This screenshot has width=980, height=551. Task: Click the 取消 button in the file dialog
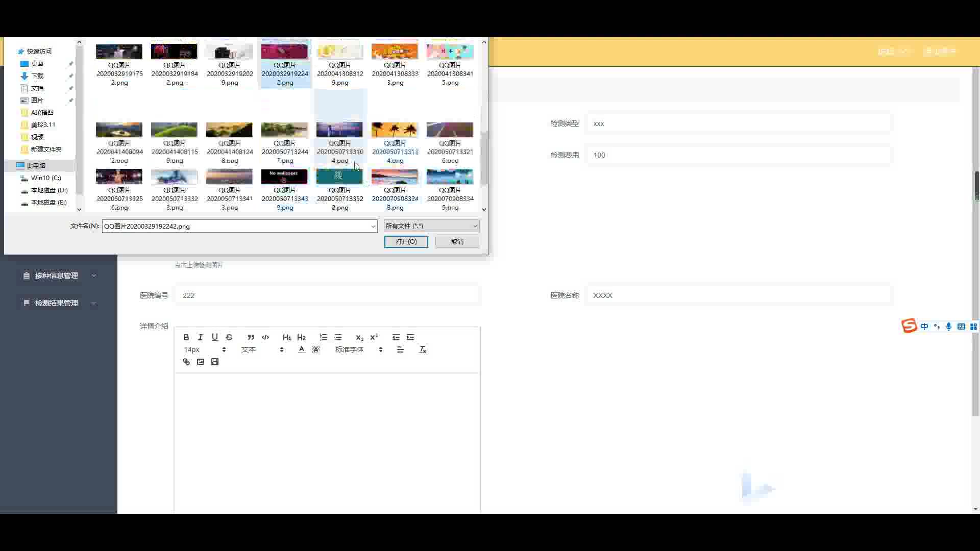(457, 241)
